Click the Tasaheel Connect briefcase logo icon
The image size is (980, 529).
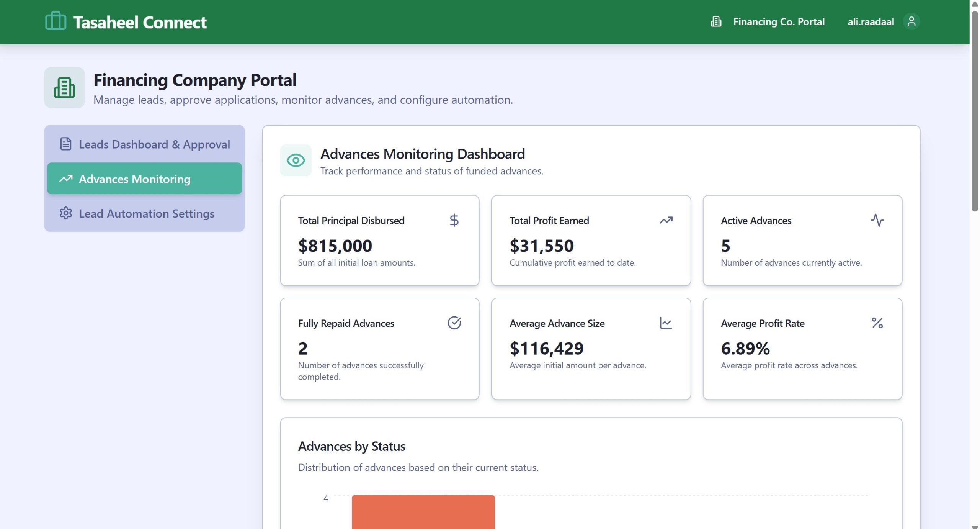point(56,21)
